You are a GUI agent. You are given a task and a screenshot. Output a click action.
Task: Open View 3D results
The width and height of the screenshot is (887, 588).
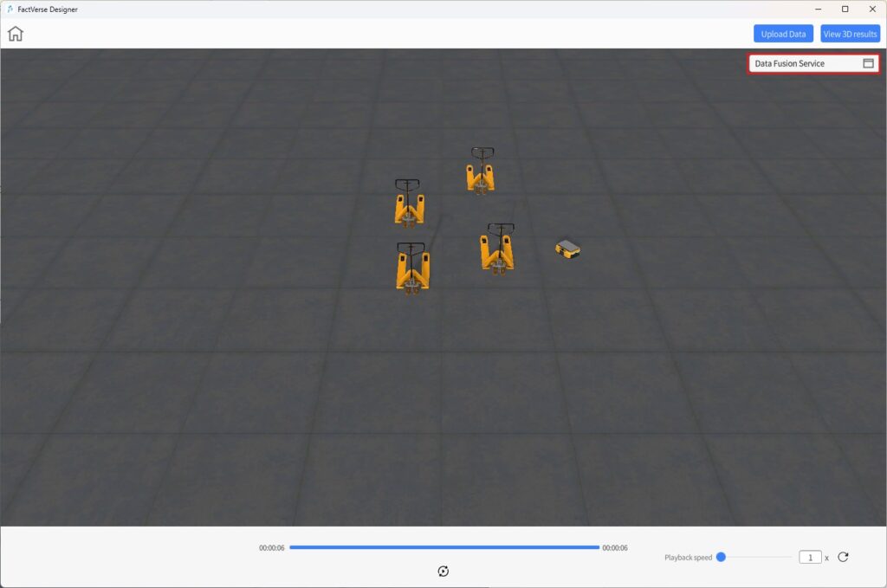pyautogui.click(x=850, y=34)
